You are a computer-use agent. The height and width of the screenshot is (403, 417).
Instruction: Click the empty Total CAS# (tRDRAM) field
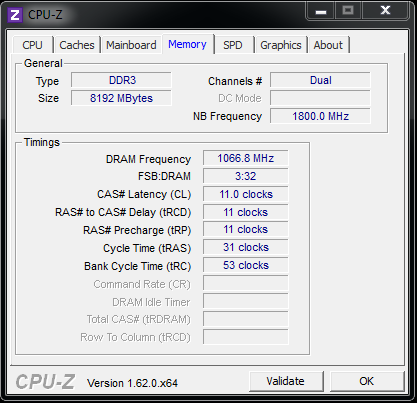pyautogui.click(x=246, y=319)
